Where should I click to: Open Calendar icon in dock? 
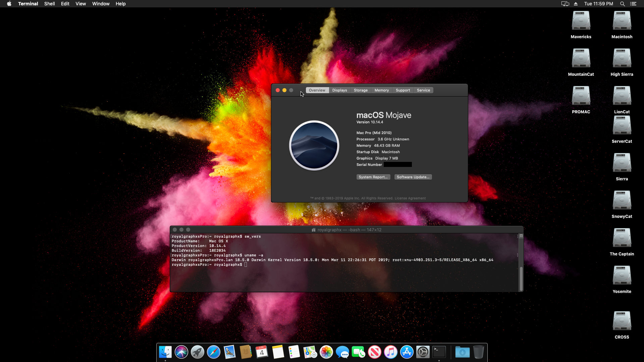point(262,352)
